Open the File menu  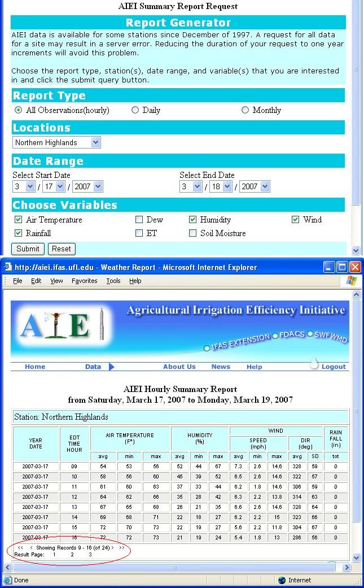[17, 281]
